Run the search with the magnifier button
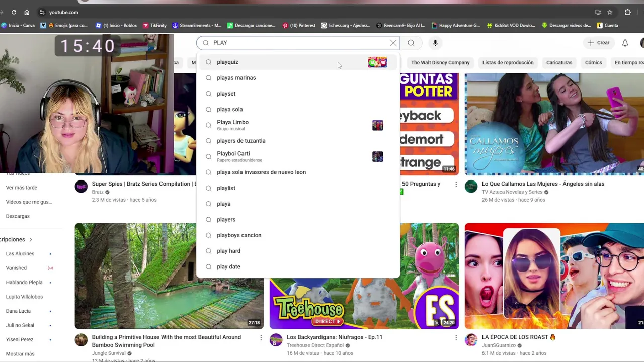 click(x=411, y=43)
